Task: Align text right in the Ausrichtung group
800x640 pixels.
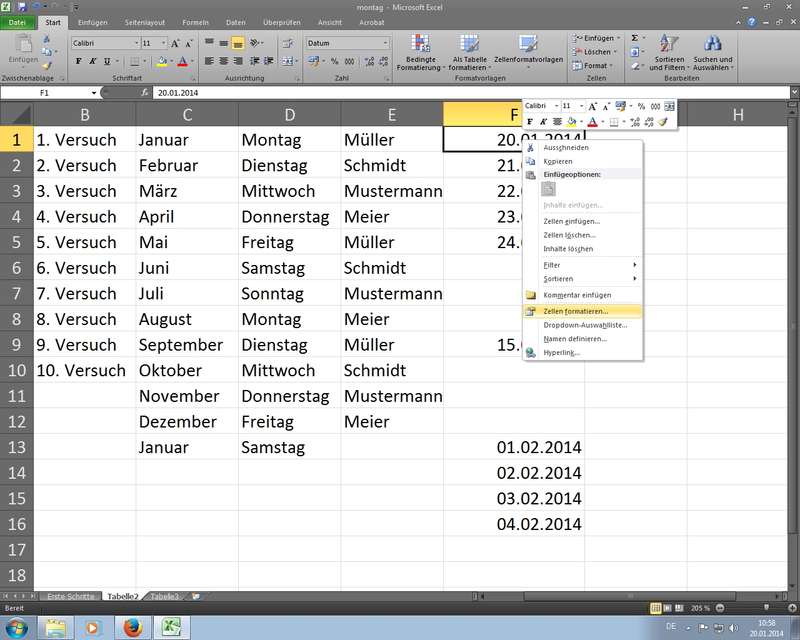Action: click(x=238, y=61)
